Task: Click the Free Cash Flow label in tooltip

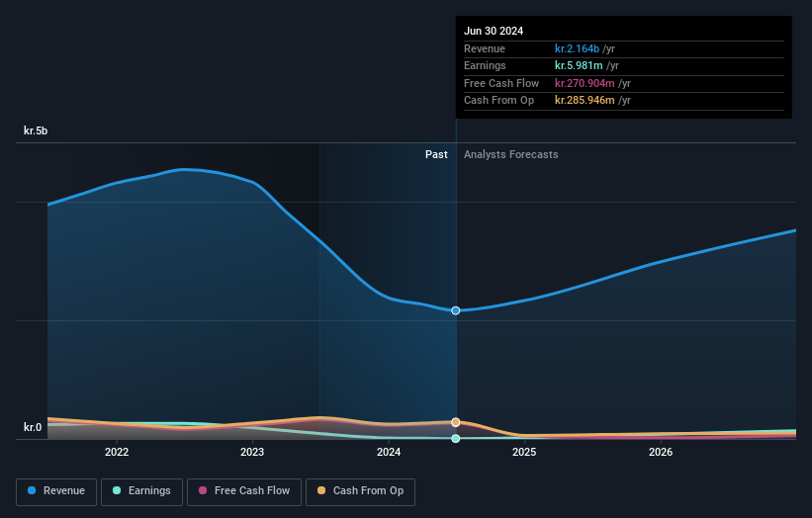Action: (x=501, y=83)
